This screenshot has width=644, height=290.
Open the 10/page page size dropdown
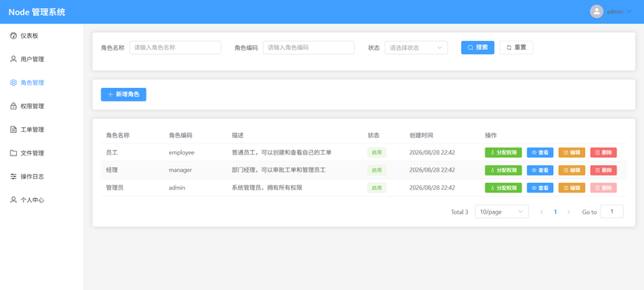tap(502, 212)
